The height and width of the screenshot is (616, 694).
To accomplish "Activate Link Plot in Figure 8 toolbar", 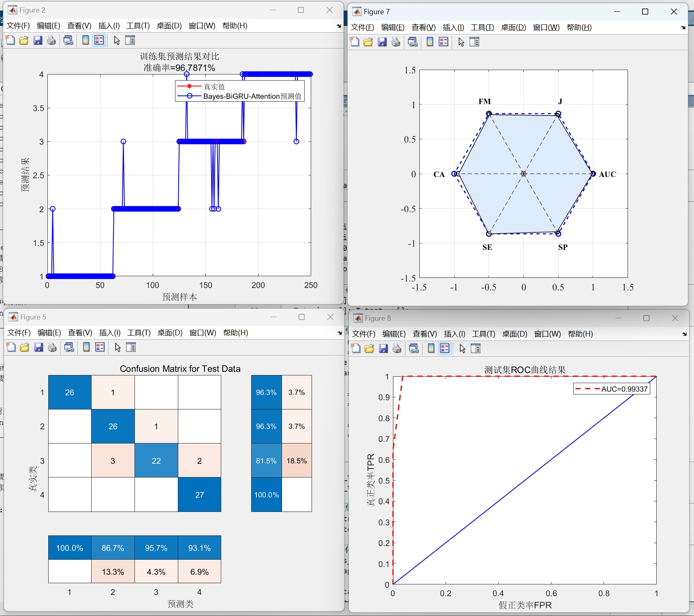I will tap(414, 348).
